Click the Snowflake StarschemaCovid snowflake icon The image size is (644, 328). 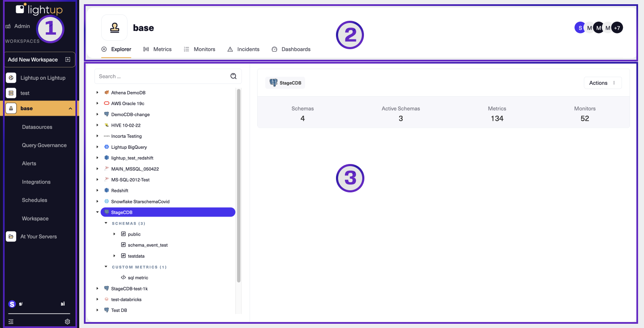(107, 202)
